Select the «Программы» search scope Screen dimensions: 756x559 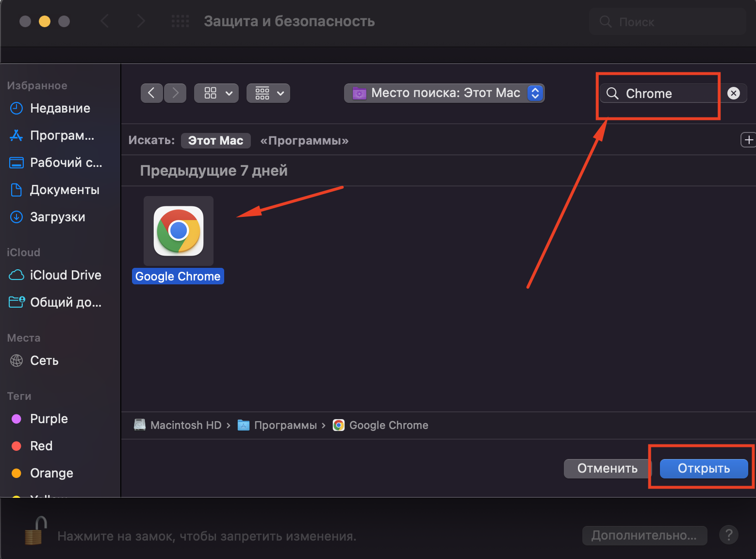coord(304,140)
